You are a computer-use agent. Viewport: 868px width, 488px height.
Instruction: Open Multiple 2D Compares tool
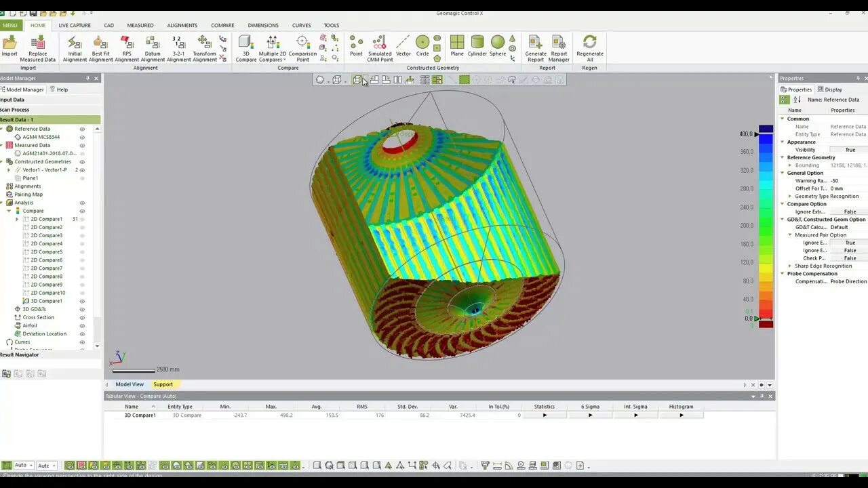273,47
